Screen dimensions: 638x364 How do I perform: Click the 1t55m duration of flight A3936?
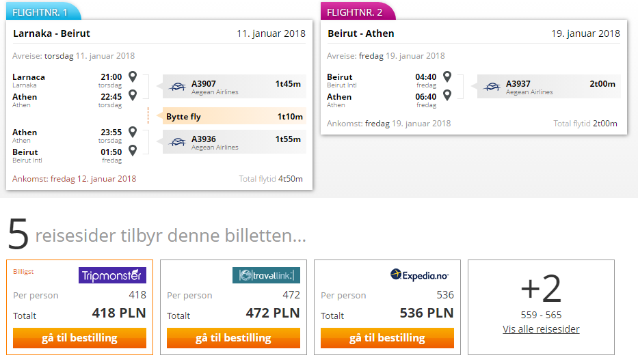point(288,139)
